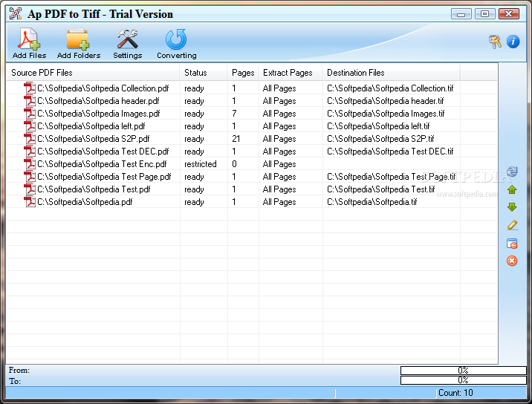Screen dimensions: 532x404
Task: Click the 'From:' label
Action: click(19, 370)
